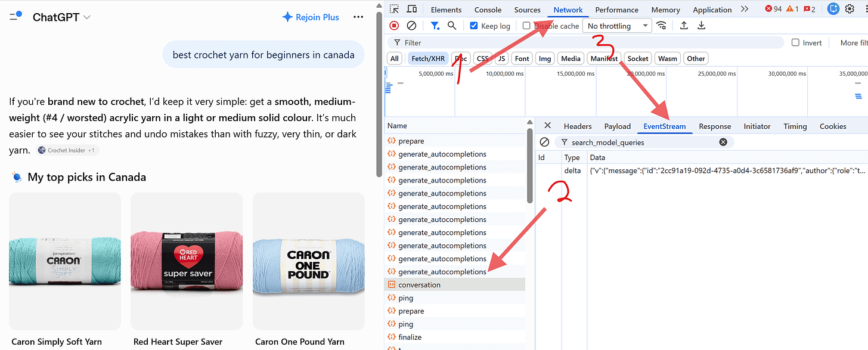Uncheck the Keep log checkbox

pos(474,26)
